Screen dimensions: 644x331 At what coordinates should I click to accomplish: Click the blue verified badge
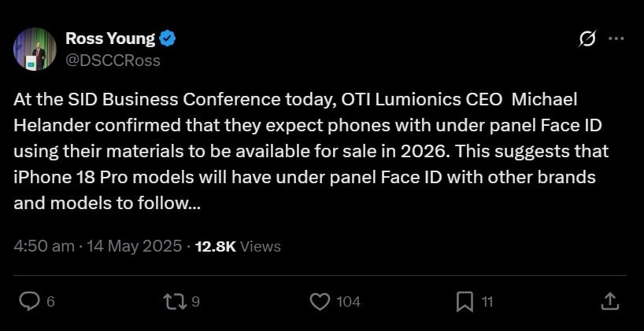(168, 38)
